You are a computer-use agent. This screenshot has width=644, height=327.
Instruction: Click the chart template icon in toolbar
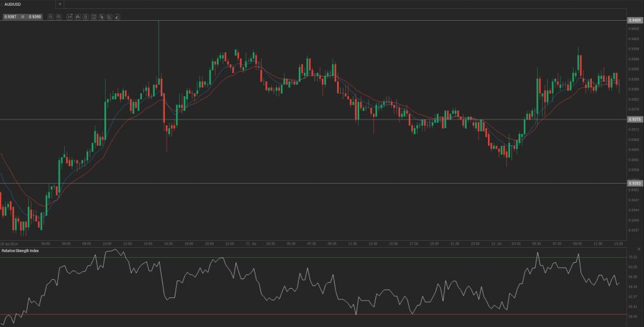point(94,16)
